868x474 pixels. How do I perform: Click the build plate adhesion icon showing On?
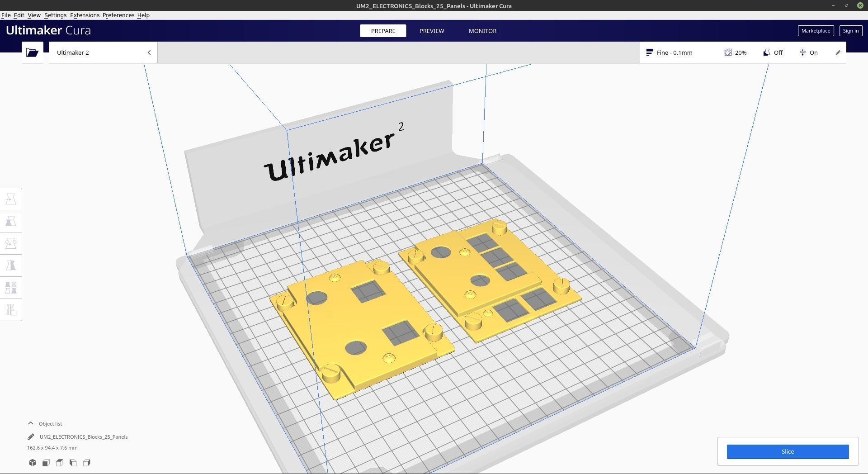(802, 52)
